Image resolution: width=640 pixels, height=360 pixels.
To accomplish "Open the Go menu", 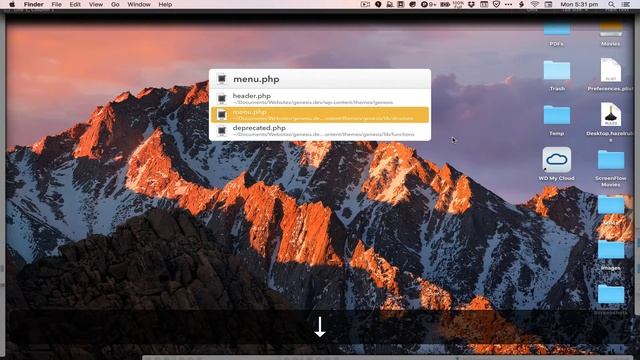I will pos(115,4).
